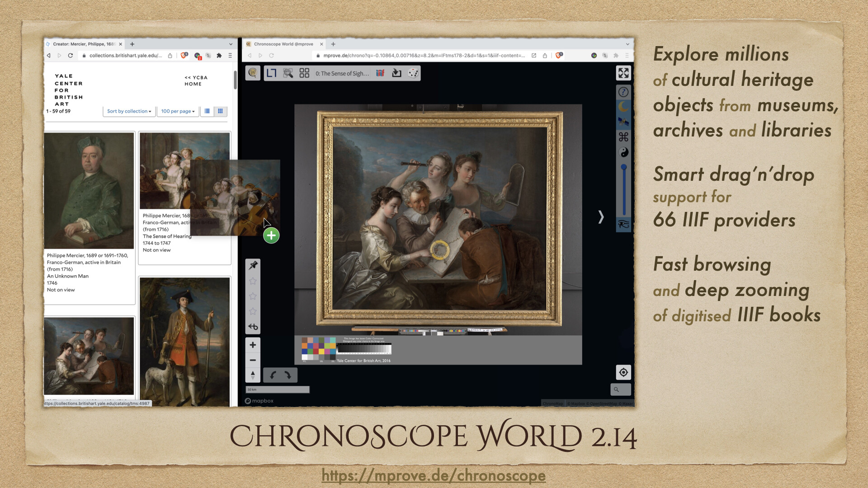
Task: Click the first star favorite icon
Action: (x=253, y=281)
